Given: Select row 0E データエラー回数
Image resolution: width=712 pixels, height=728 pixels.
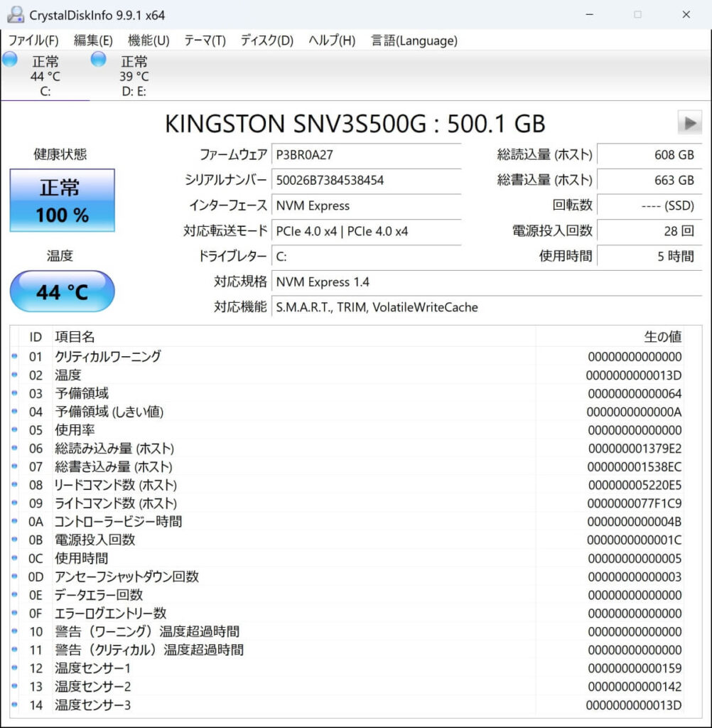Looking at the screenshot, I should pos(347,595).
